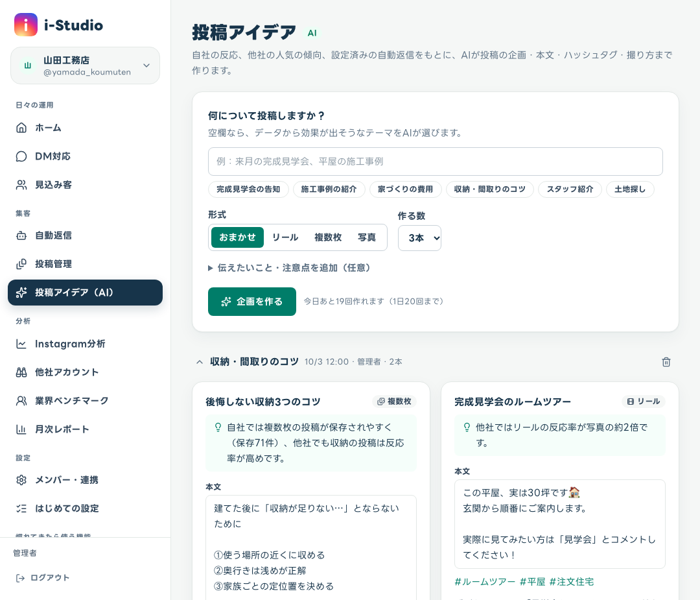Screen dimensions: 700x600
Task: Click the 自動返信 robot icon
Action: (21, 235)
